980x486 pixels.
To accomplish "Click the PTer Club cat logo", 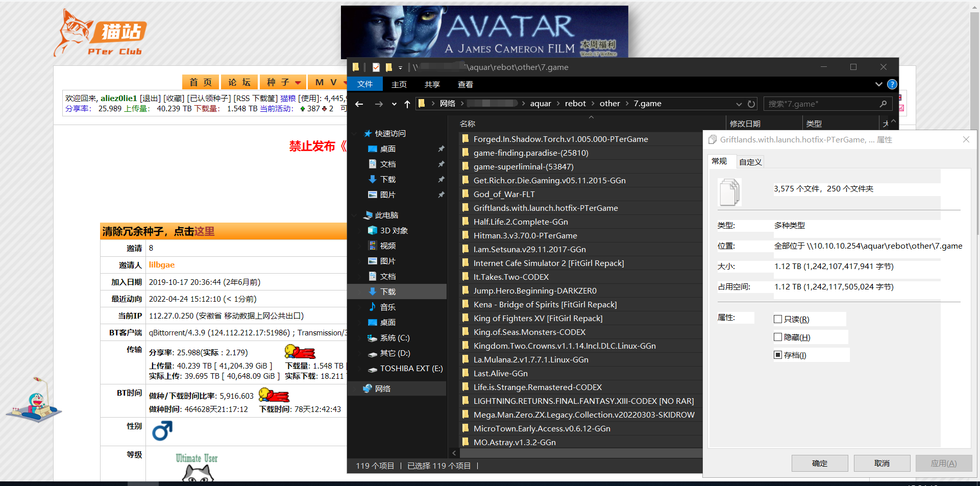I will coord(101,33).
